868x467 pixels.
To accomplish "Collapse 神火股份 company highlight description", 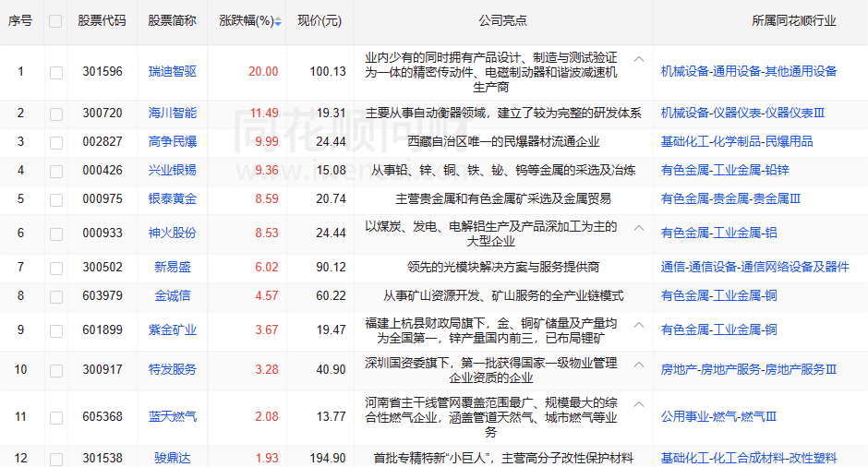I will pyautogui.click(x=639, y=227).
